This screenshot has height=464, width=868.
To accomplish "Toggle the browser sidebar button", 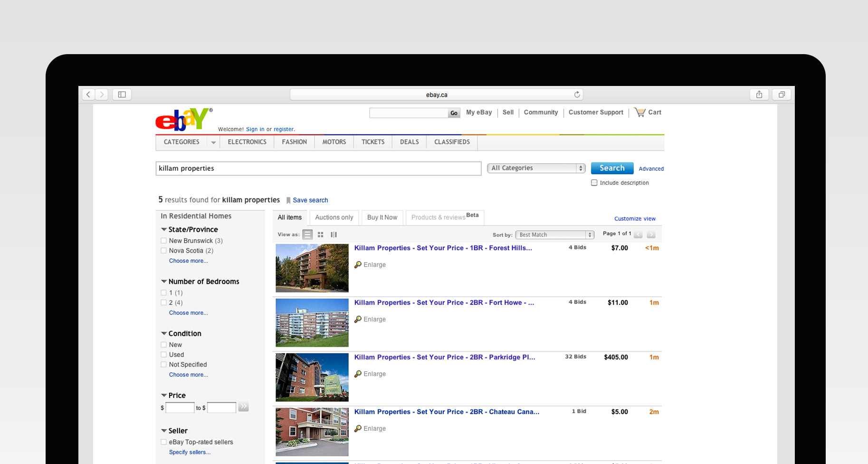I will [x=122, y=95].
